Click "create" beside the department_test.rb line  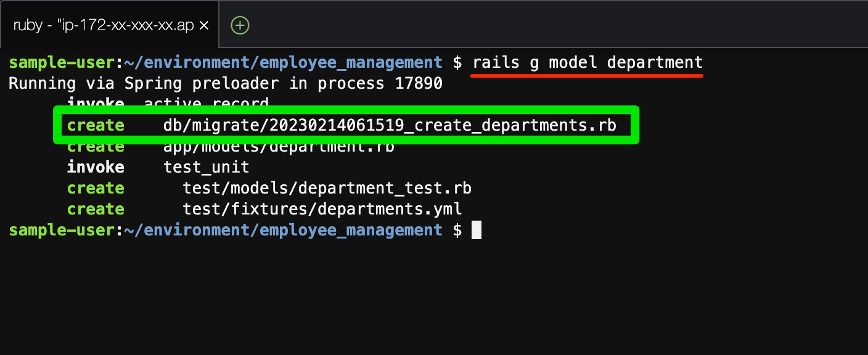coord(96,188)
